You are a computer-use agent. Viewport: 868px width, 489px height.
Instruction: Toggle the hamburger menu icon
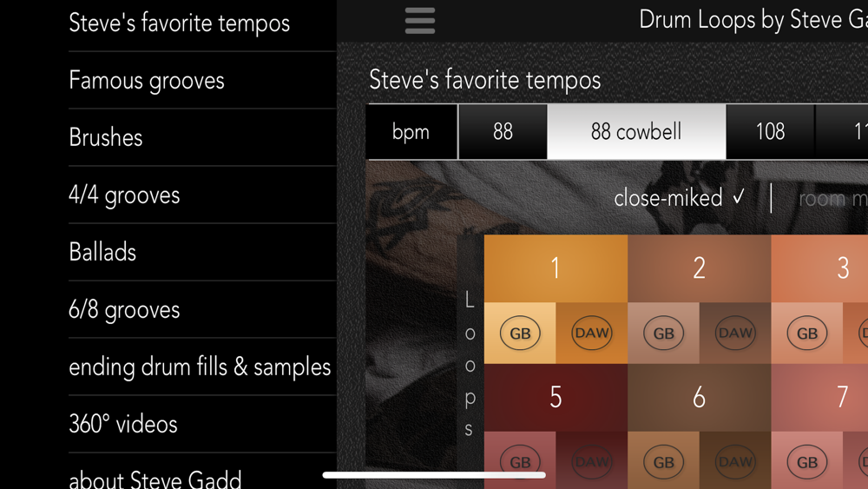coord(419,21)
